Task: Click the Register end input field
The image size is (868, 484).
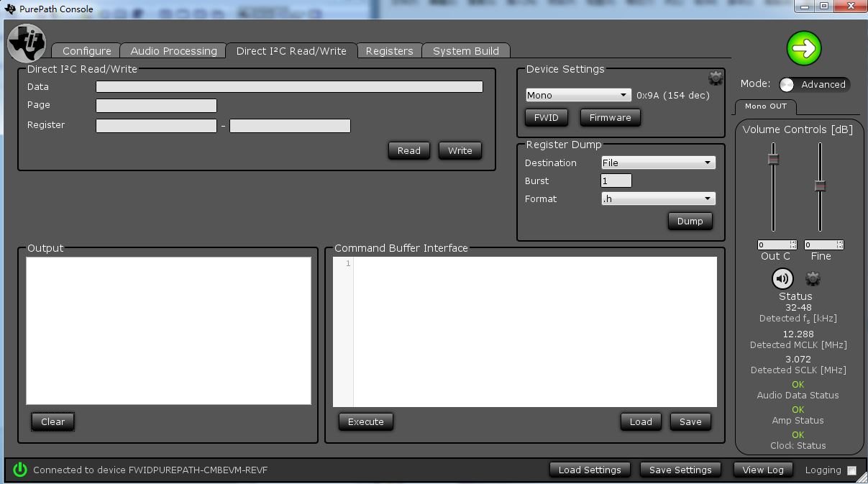Action: point(290,126)
